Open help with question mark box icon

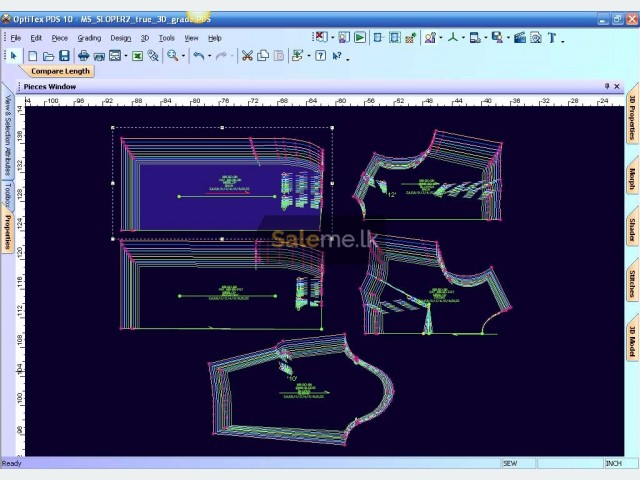click(x=320, y=56)
